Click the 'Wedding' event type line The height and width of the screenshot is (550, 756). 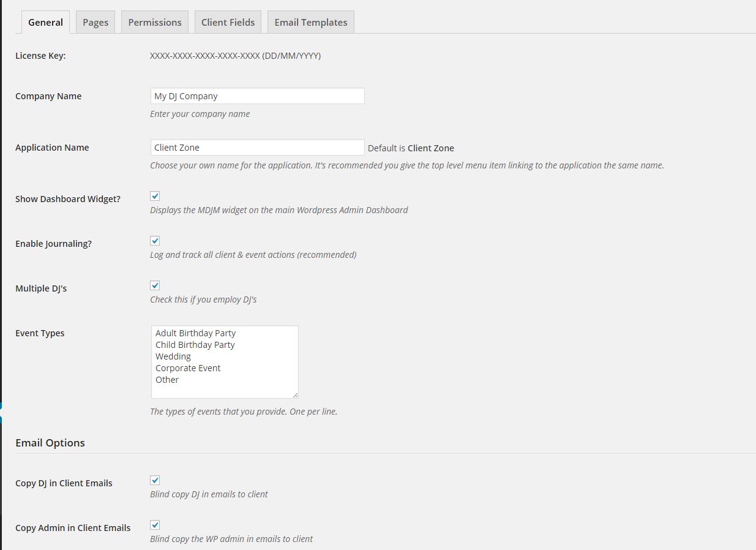[173, 356]
